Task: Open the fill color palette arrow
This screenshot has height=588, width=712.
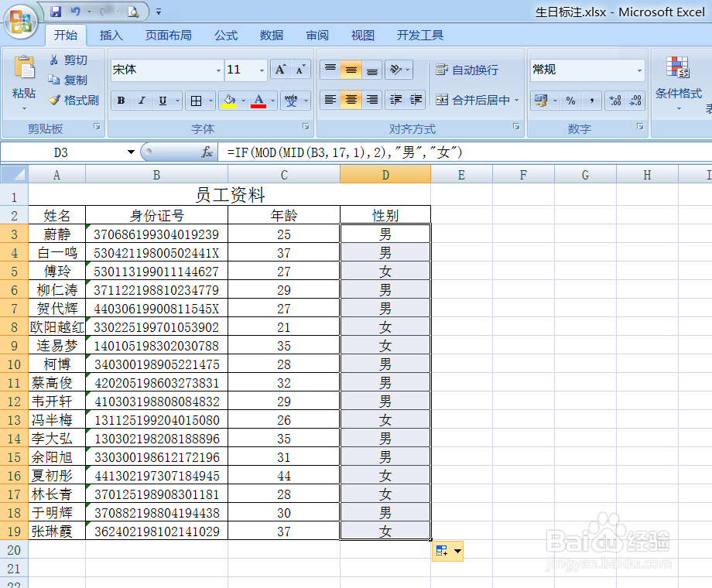Action: [x=243, y=101]
